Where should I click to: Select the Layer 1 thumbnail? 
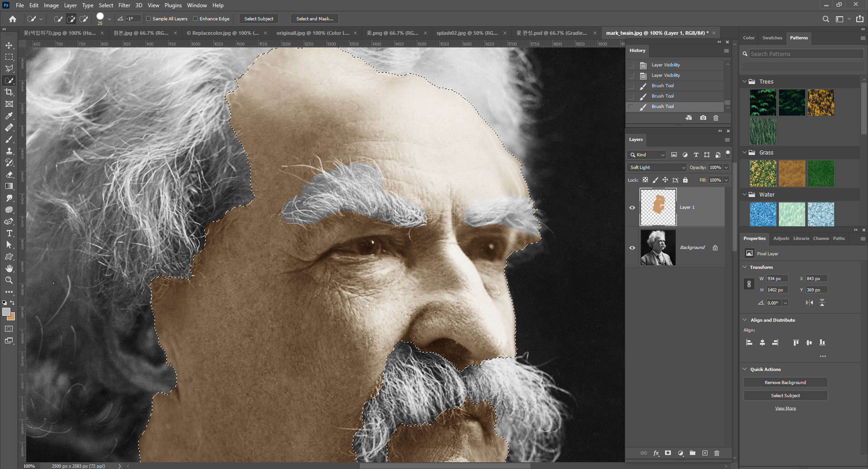tap(658, 207)
